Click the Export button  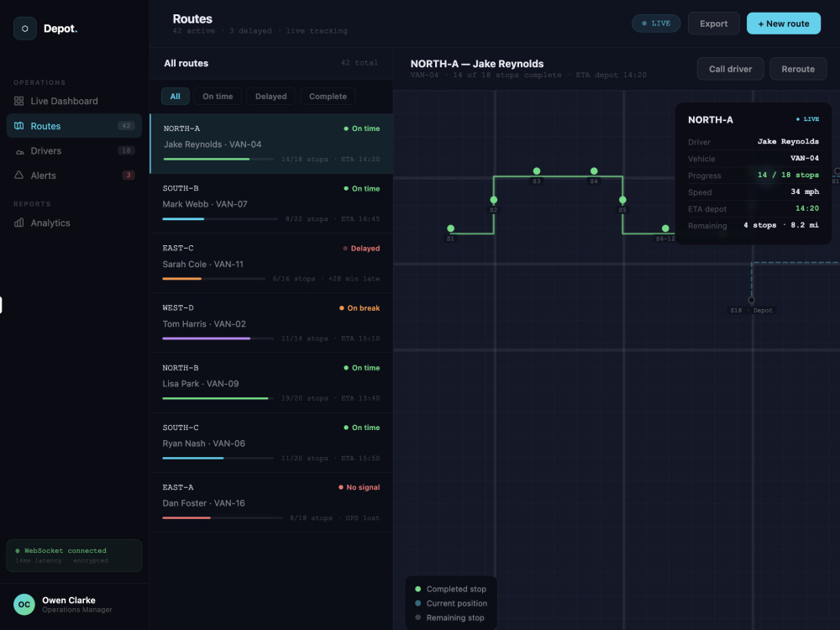point(713,24)
